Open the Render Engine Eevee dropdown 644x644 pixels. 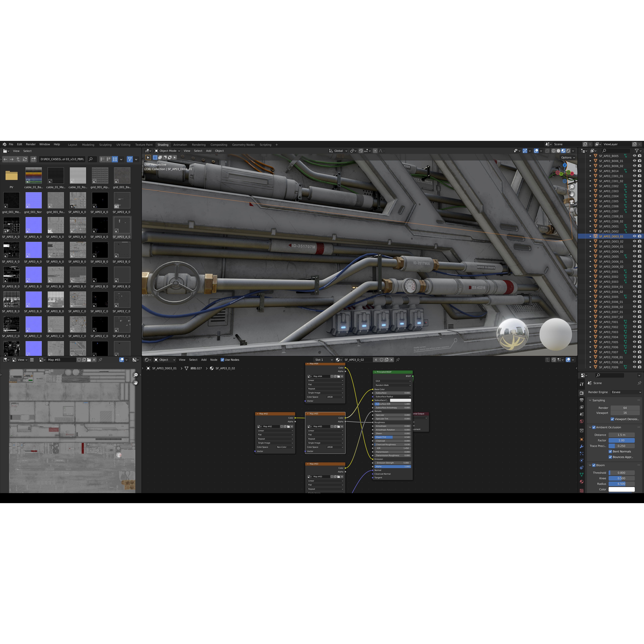626,392
